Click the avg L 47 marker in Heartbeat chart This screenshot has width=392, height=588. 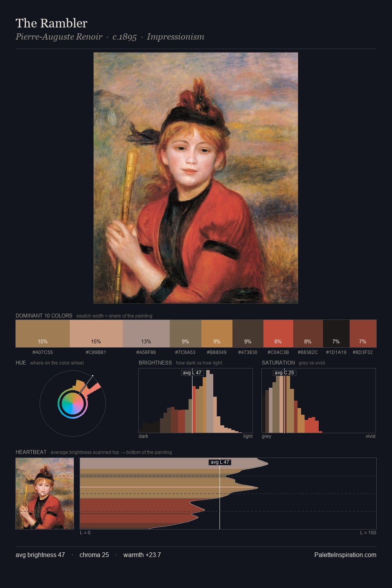pyautogui.click(x=220, y=462)
